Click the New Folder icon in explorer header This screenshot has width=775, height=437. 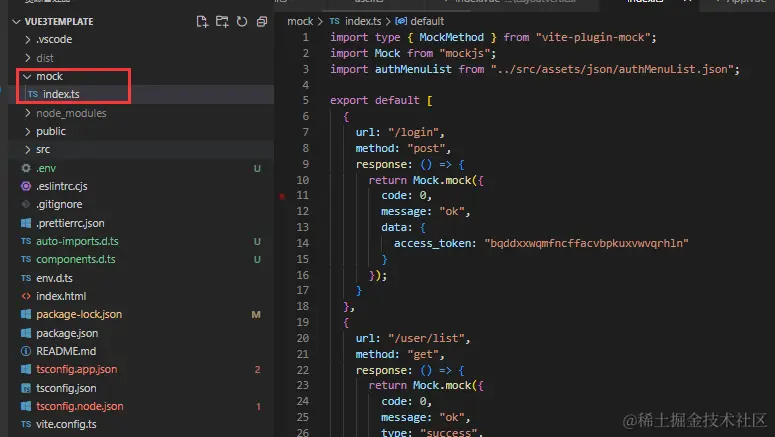222,21
